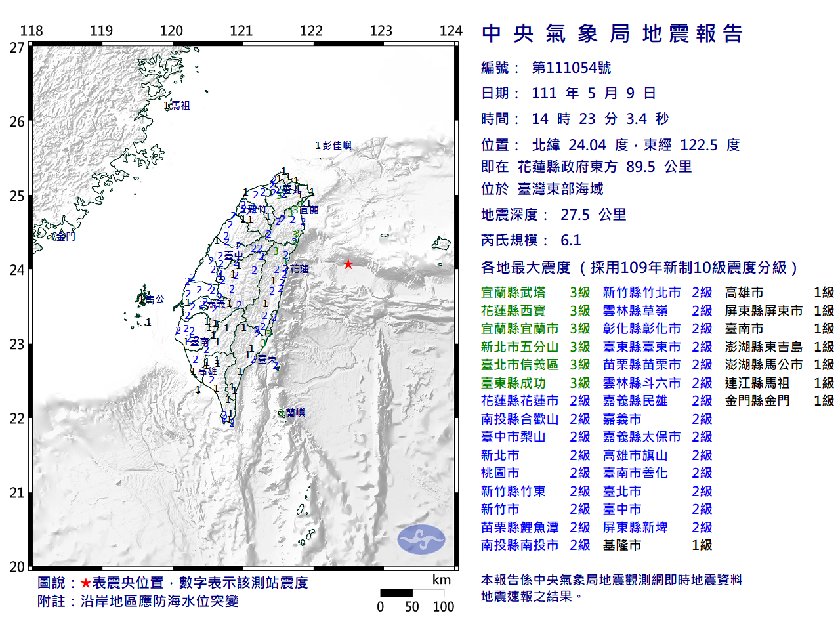The width and height of the screenshot is (840, 630).
Task: Click the red epicenter star on the map
Action: [348, 264]
